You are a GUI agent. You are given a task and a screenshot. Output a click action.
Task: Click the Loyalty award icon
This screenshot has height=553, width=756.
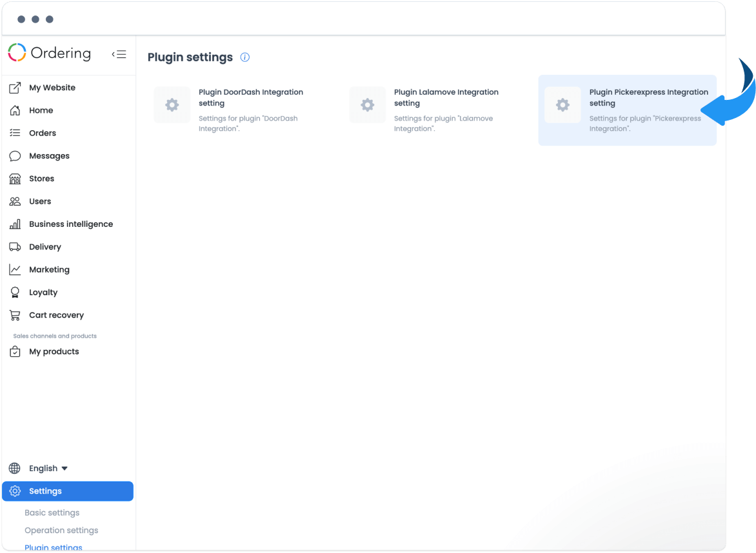click(15, 293)
